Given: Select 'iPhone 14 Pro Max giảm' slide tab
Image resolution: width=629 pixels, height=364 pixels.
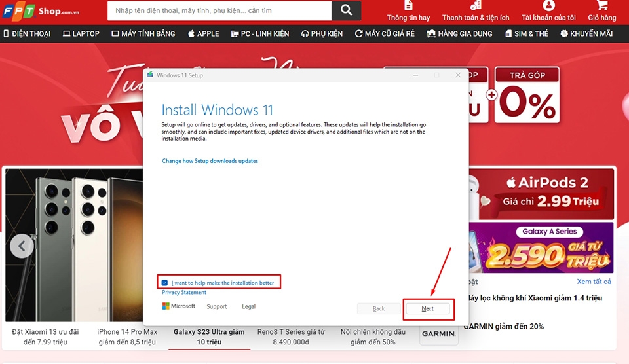Looking at the screenshot, I should 127,337.
